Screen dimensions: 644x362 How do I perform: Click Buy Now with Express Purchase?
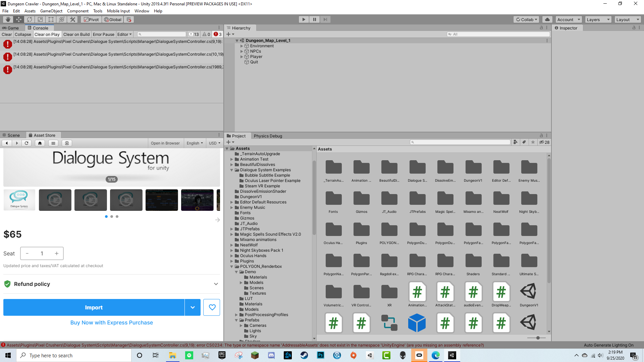111,322
